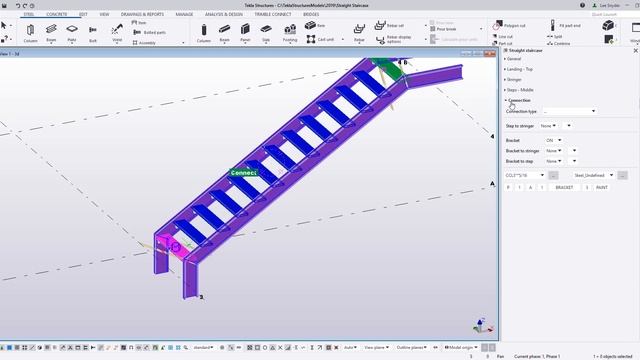The image size is (640, 360).
Task: Select the concrete Slab tool
Action: click(x=266, y=33)
